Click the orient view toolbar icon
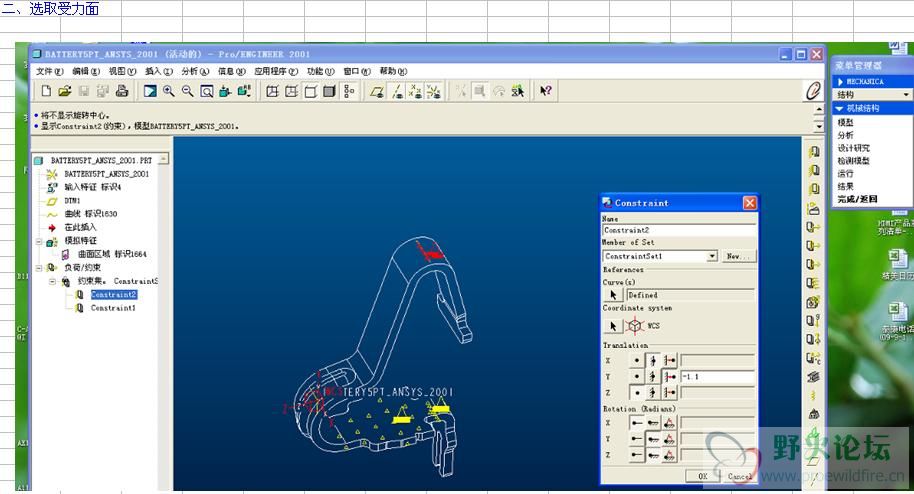This screenshot has width=914, height=494. [225, 91]
